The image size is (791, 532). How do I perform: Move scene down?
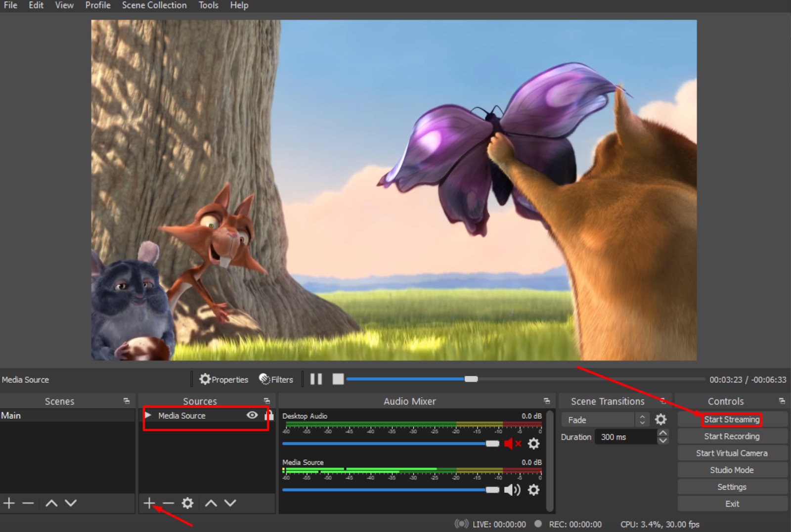[x=71, y=503]
